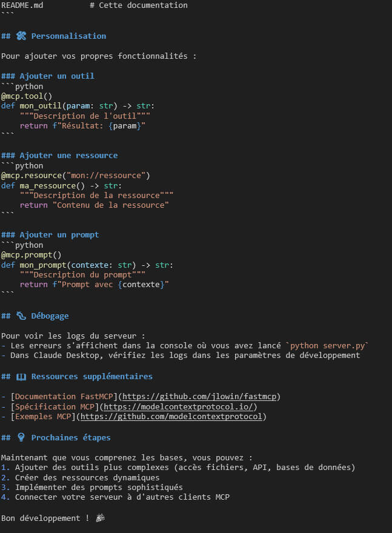The width and height of the screenshot is (392, 533).
Task: Click the bug emoji beside Débogage heading
Action: (21, 316)
